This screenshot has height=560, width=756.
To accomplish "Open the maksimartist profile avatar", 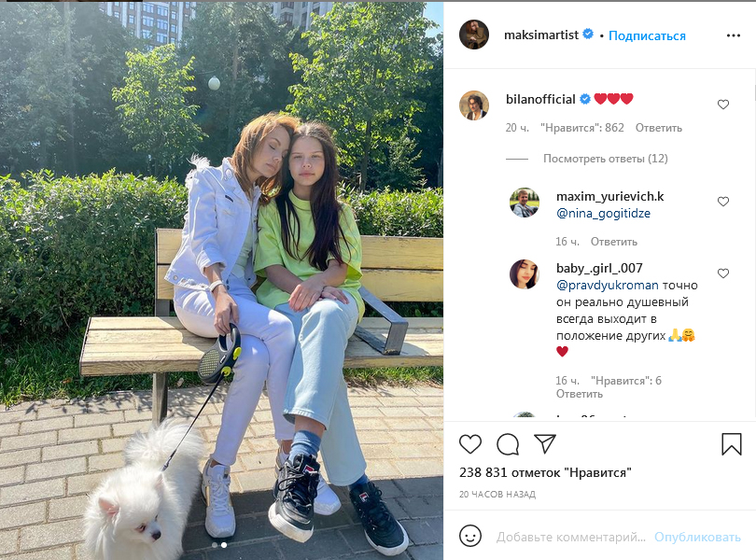I will (474, 35).
